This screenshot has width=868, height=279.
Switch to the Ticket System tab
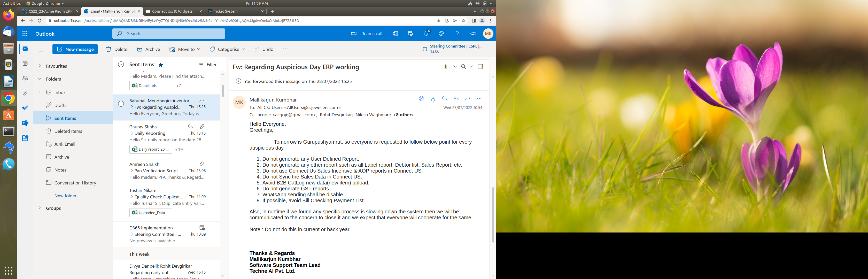[226, 11]
